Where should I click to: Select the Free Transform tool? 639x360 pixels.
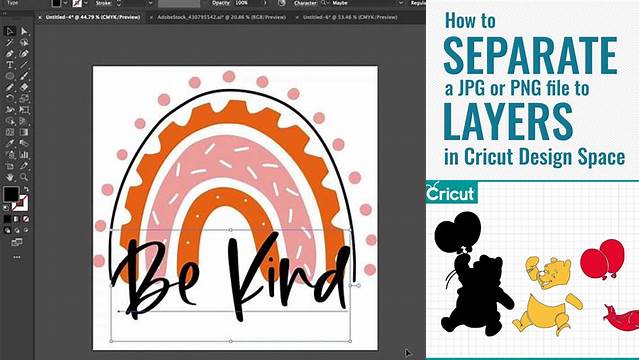(x=24, y=110)
